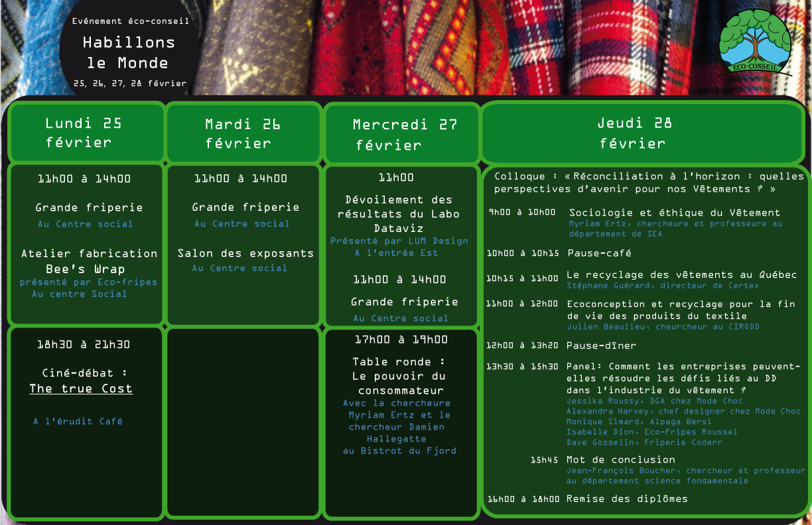Image resolution: width=812 pixels, height=525 pixels.
Task: Click the A l'érudit Café location
Action: pyautogui.click(x=78, y=421)
